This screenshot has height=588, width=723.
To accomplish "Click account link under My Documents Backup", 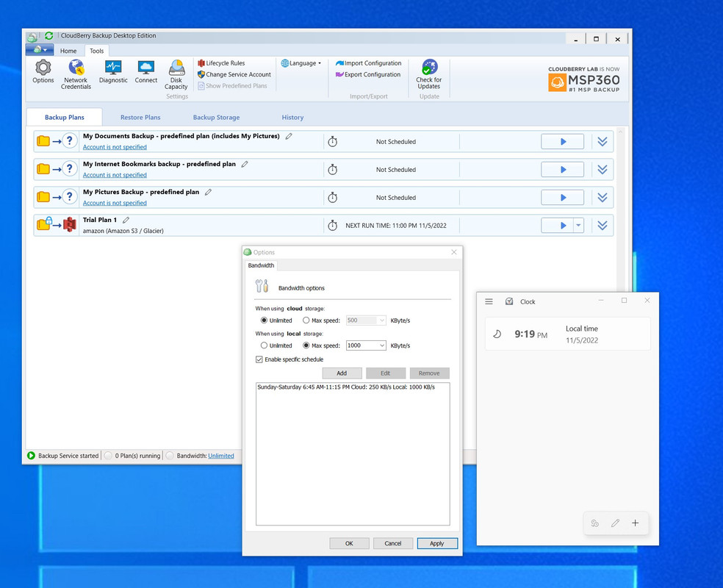I will (x=115, y=147).
